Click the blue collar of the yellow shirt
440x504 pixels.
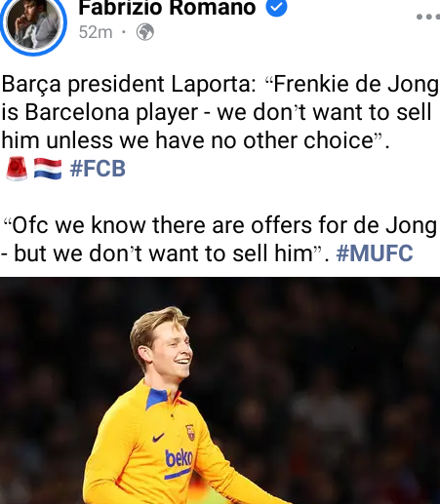[x=156, y=398]
